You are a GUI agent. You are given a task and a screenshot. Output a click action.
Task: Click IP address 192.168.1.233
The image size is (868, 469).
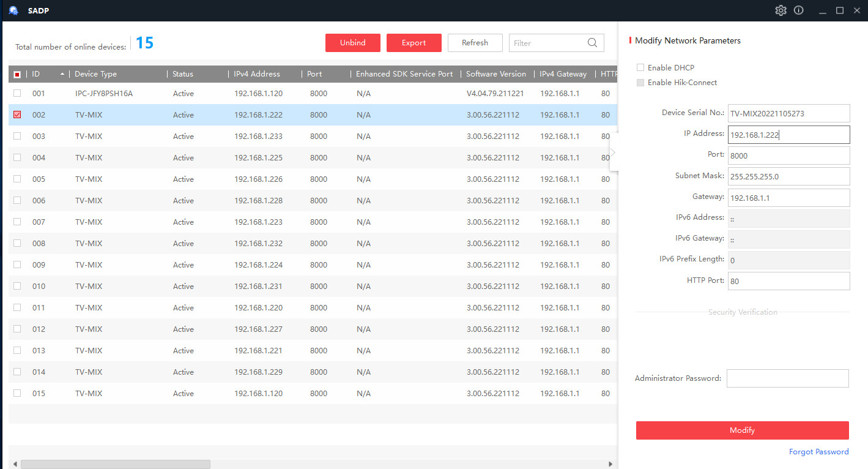258,137
